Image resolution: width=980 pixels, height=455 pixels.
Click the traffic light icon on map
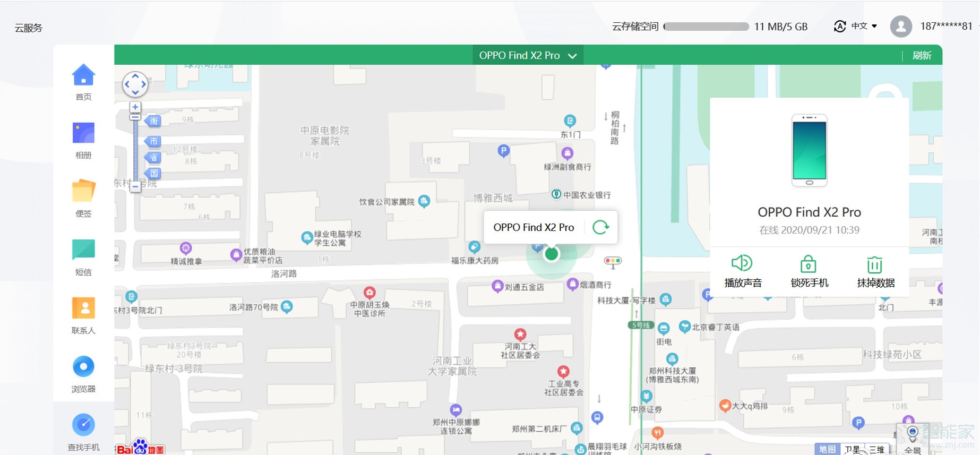pyautogui.click(x=613, y=261)
